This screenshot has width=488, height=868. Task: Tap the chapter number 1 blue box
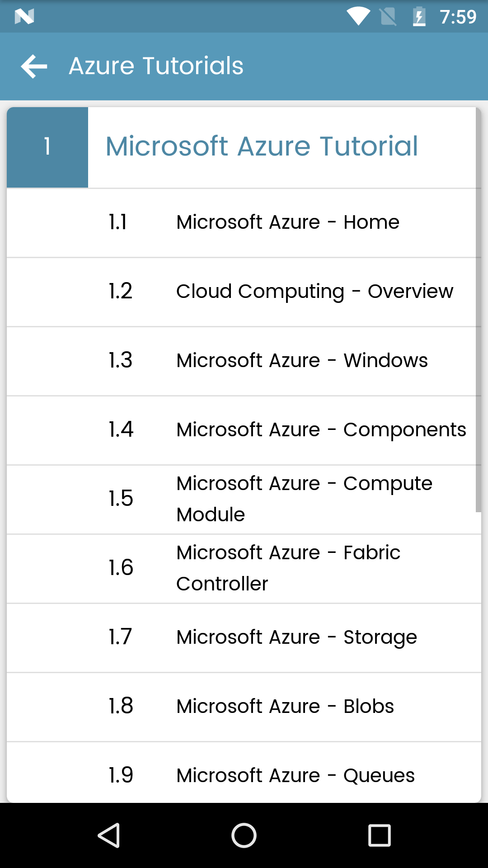[47, 147]
